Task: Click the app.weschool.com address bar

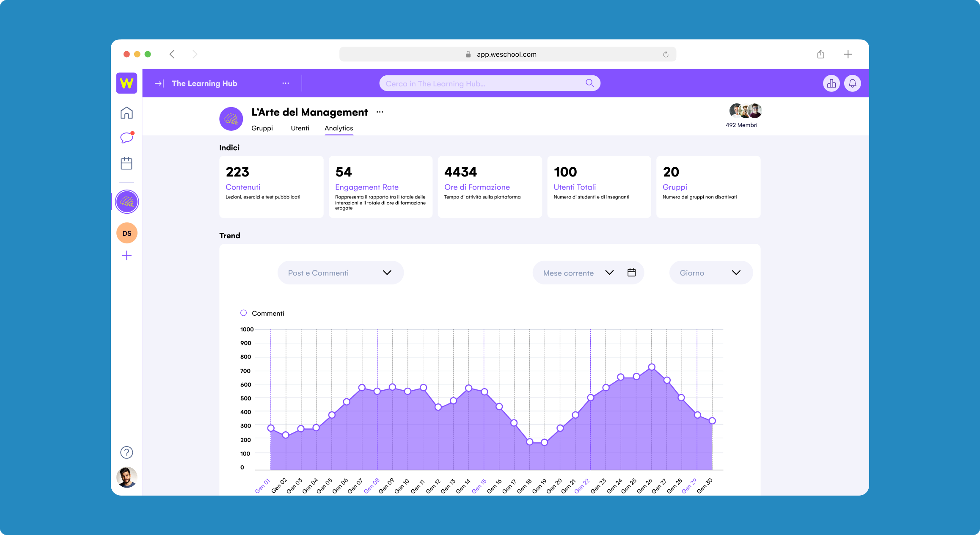Action: pyautogui.click(x=507, y=54)
